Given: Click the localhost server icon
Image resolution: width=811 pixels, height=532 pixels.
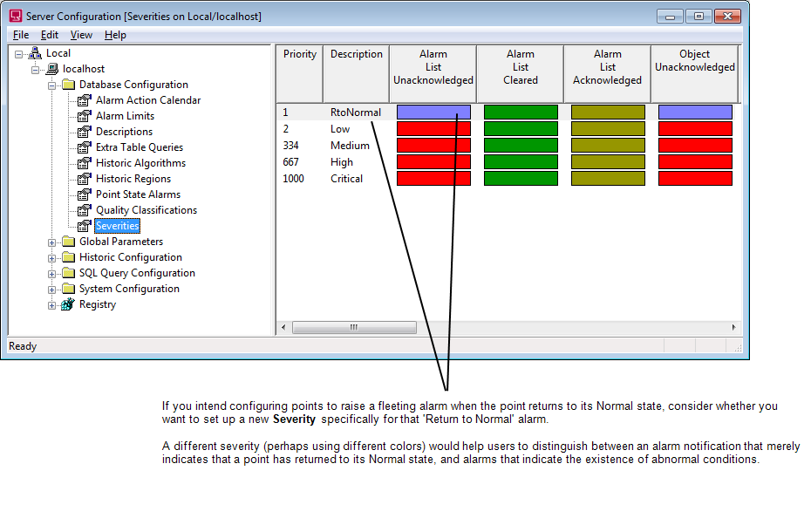Looking at the screenshot, I should coord(51,69).
